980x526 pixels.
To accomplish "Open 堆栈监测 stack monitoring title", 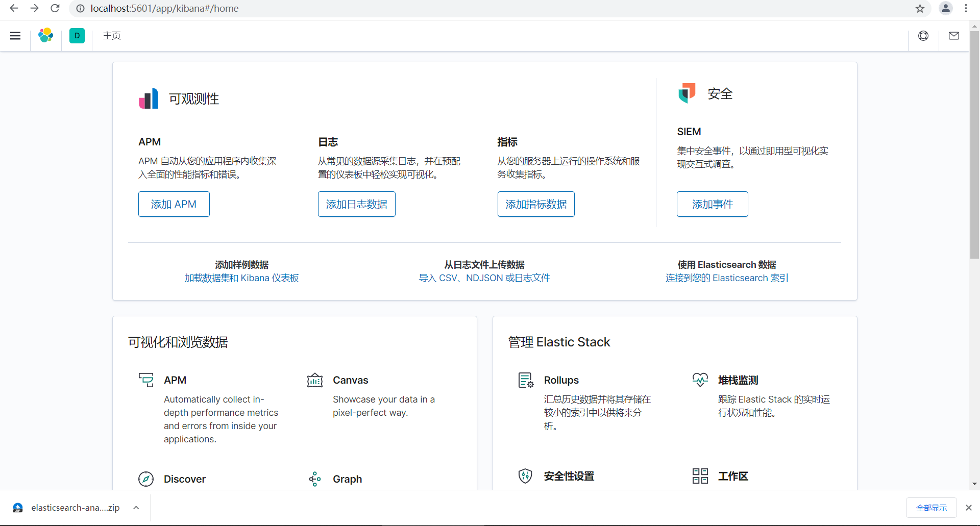I will pos(738,380).
